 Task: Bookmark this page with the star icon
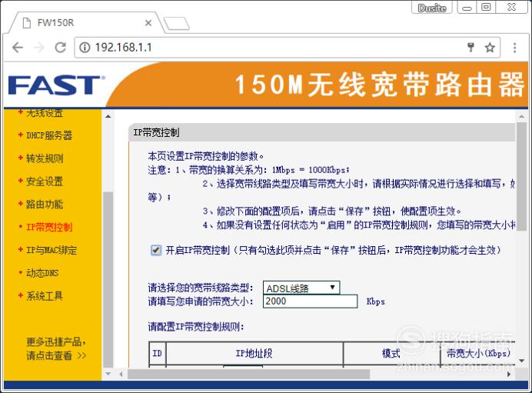click(x=490, y=47)
